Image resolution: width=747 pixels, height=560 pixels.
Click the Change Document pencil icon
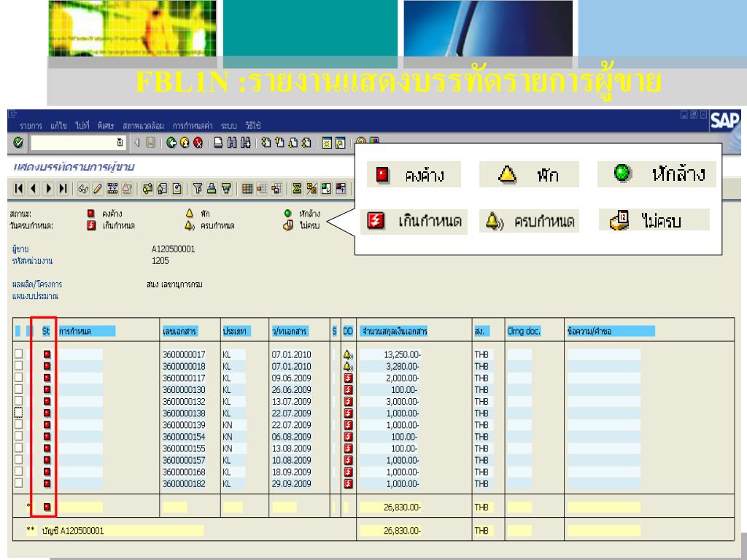(98, 189)
